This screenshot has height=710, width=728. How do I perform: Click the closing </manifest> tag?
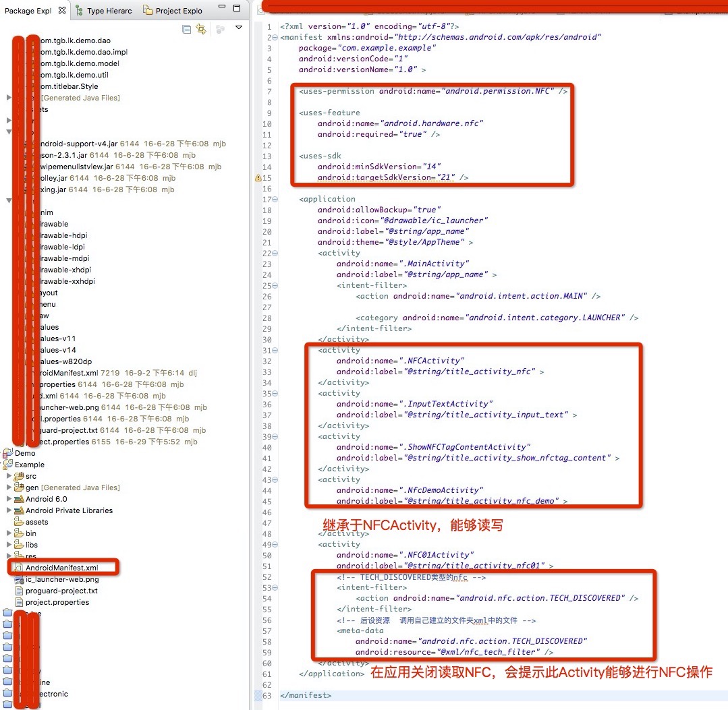point(306,695)
